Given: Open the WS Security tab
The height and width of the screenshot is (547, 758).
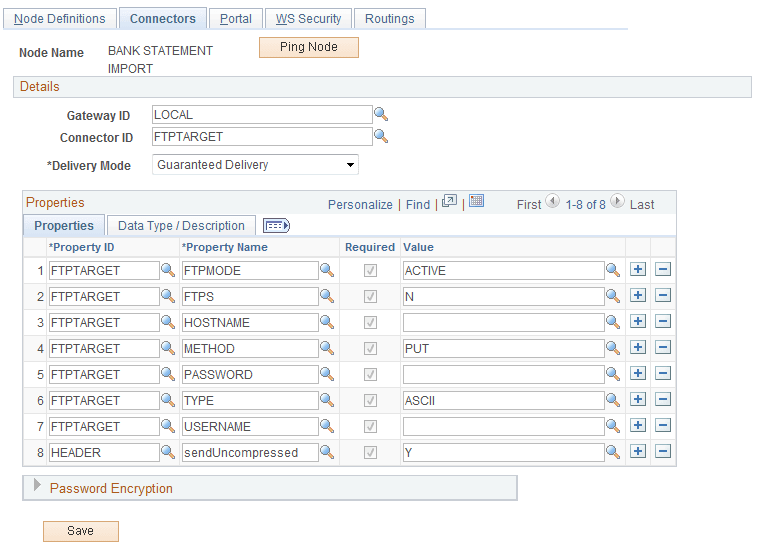Looking at the screenshot, I should click(308, 19).
